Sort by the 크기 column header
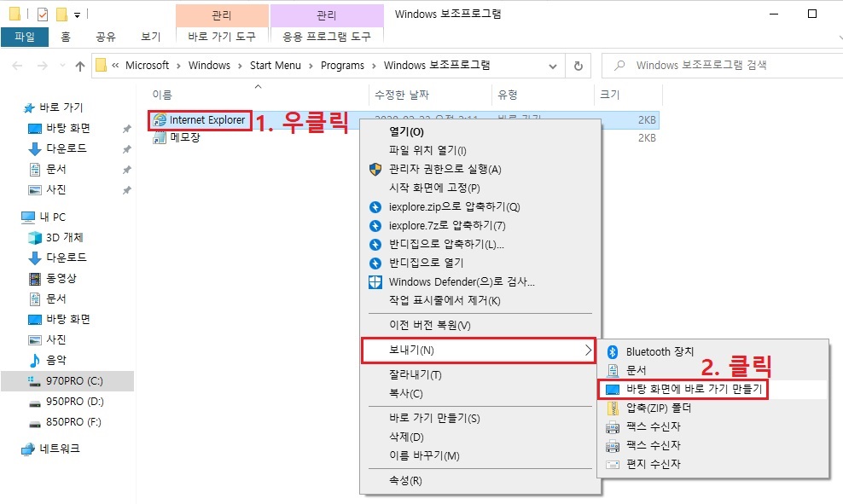The height and width of the screenshot is (504, 843). coord(628,96)
